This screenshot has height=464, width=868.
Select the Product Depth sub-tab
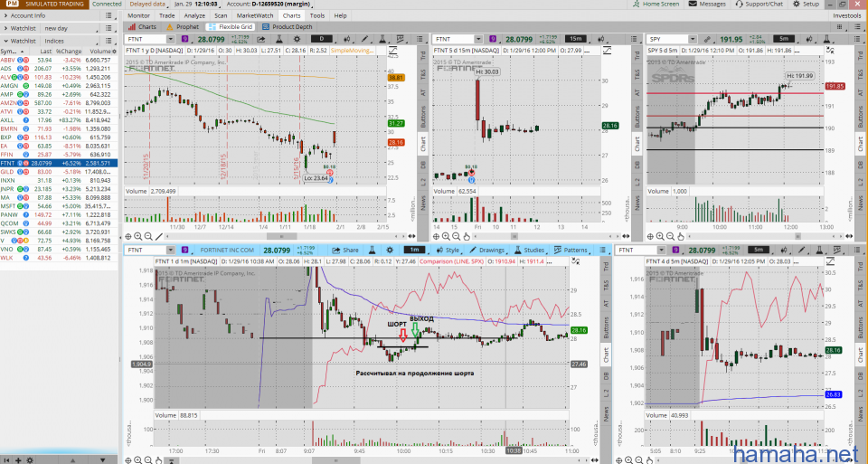288,26
